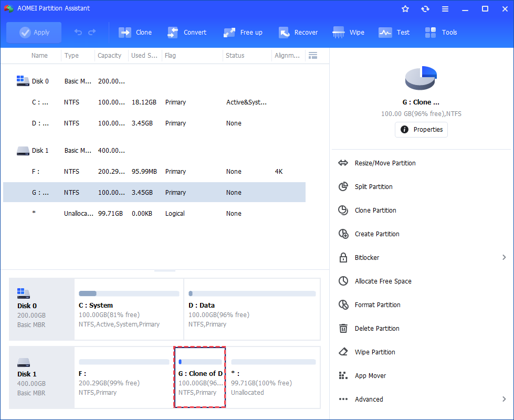The height and width of the screenshot is (420, 514).
Task: Select the unallocated block in disk map
Action: (274, 377)
